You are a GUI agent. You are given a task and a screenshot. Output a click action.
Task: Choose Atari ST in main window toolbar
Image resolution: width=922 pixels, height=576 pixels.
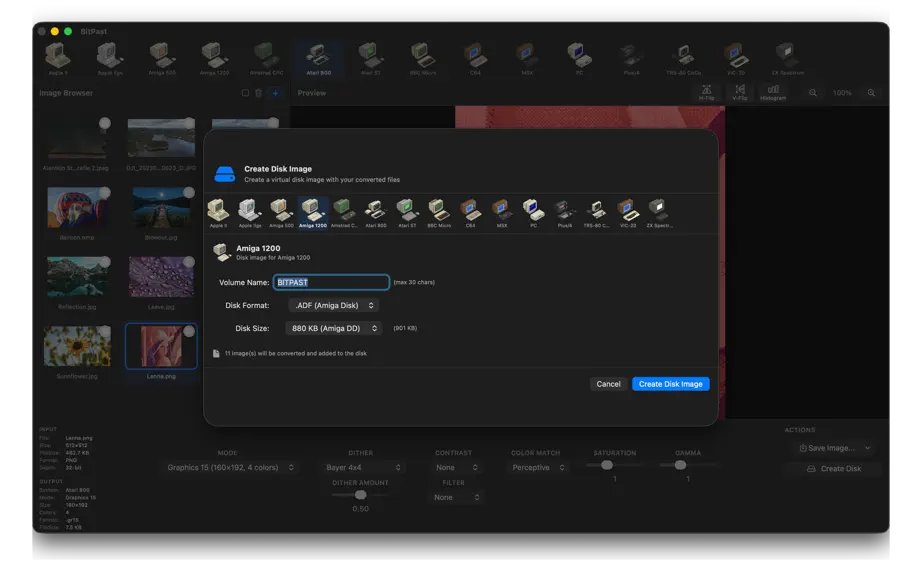[370, 59]
